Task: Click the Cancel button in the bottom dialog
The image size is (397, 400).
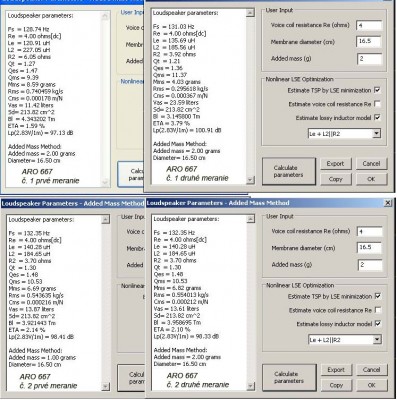Action: (x=371, y=370)
